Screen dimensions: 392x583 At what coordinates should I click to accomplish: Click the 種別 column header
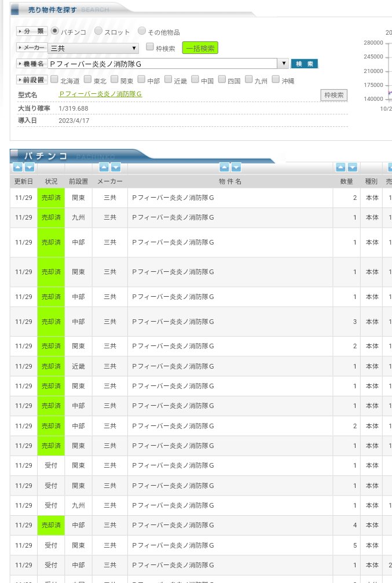371,181
